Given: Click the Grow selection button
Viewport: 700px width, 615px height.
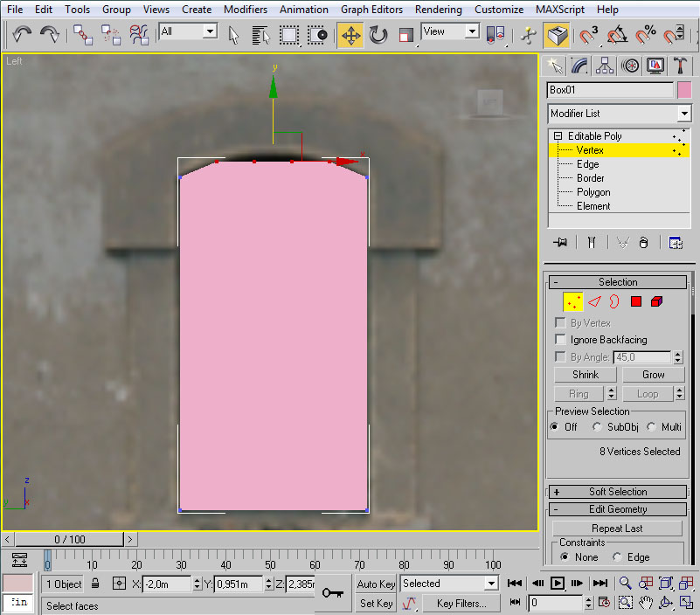Looking at the screenshot, I should click(653, 375).
